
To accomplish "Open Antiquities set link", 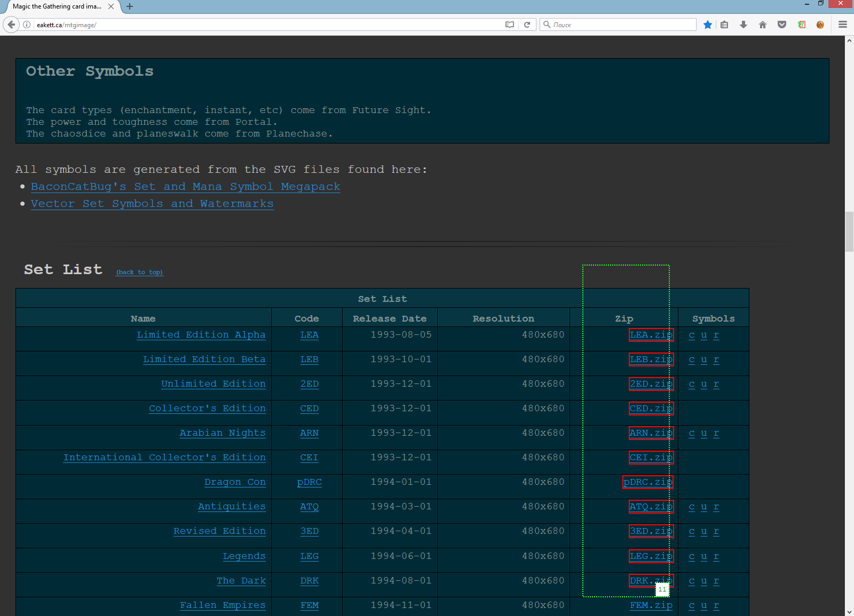I will (x=232, y=507).
